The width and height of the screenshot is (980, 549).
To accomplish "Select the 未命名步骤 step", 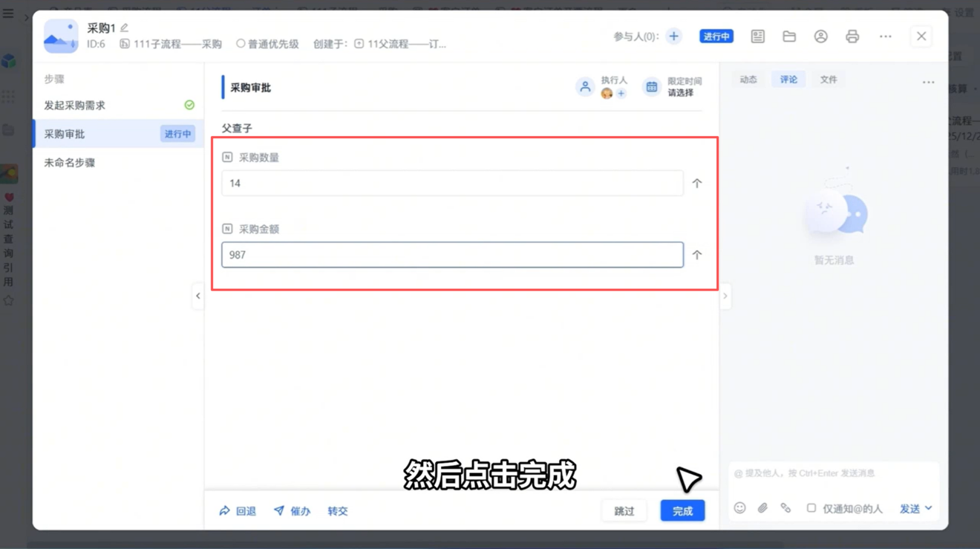I will (x=118, y=163).
